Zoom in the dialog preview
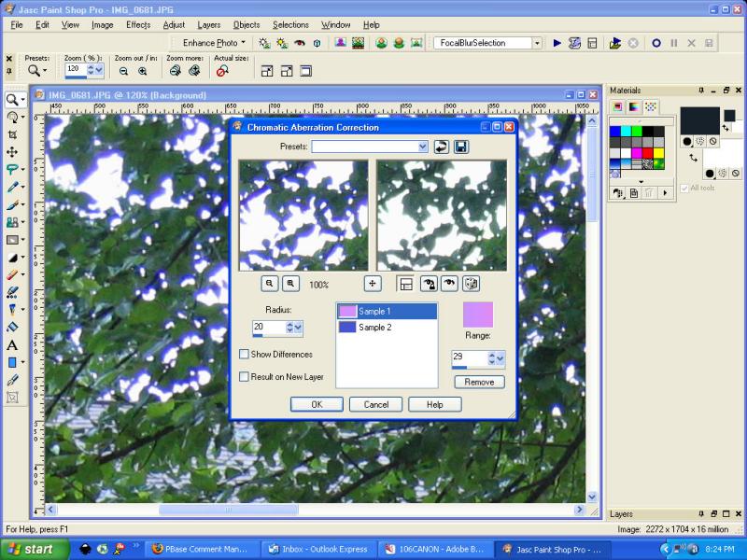Viewport: 747px width, 560px height. pyautogui.click(x=290, y=284)
